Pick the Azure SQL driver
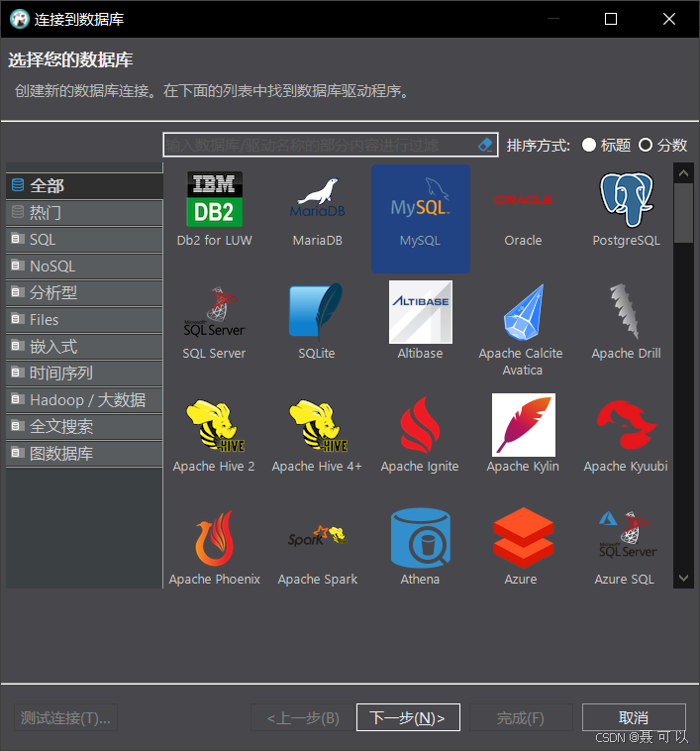Image resolution: width=700 pixels, height=751 pixels. [627, 548]
